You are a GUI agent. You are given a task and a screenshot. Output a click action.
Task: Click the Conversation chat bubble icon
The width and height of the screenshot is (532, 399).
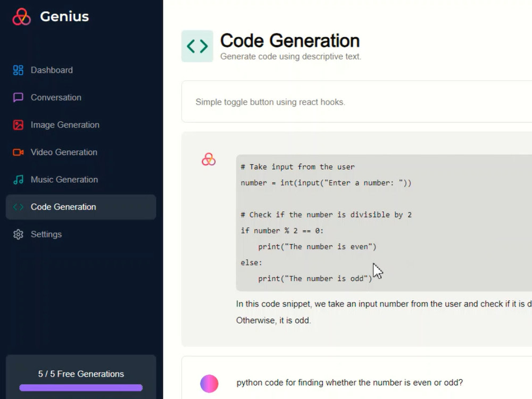(x=18, y=97)
